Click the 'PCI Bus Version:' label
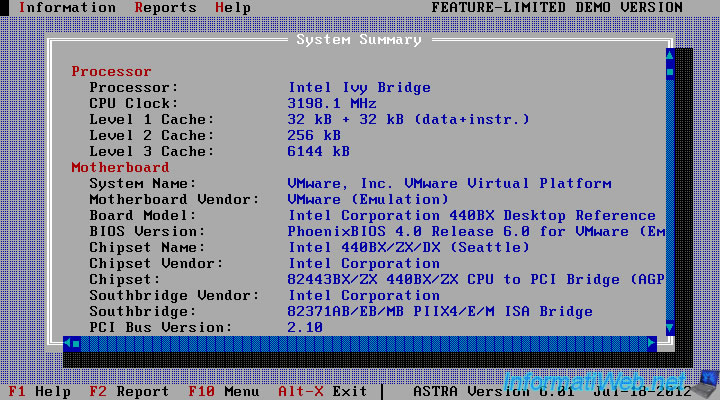The width and height of the screenshot is (720, 400). [x=161, y=327]
